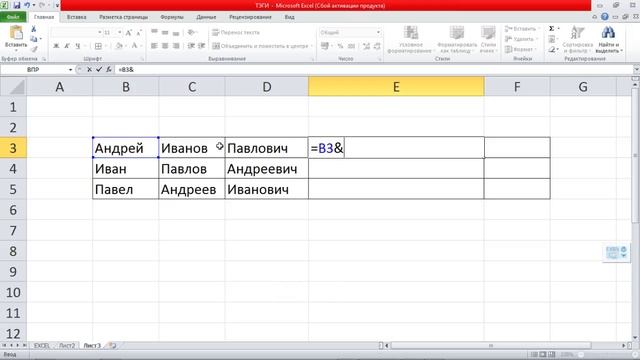Select cell with Павлович
Image resolution: width=640 pixels, height=360 pixels.
click(x=267, y=148)
